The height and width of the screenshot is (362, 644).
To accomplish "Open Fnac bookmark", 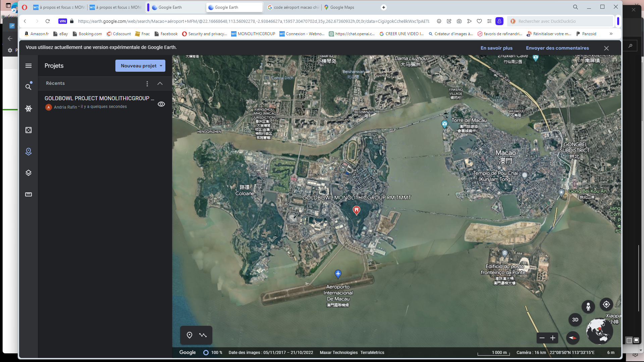I will coord(142,34).
